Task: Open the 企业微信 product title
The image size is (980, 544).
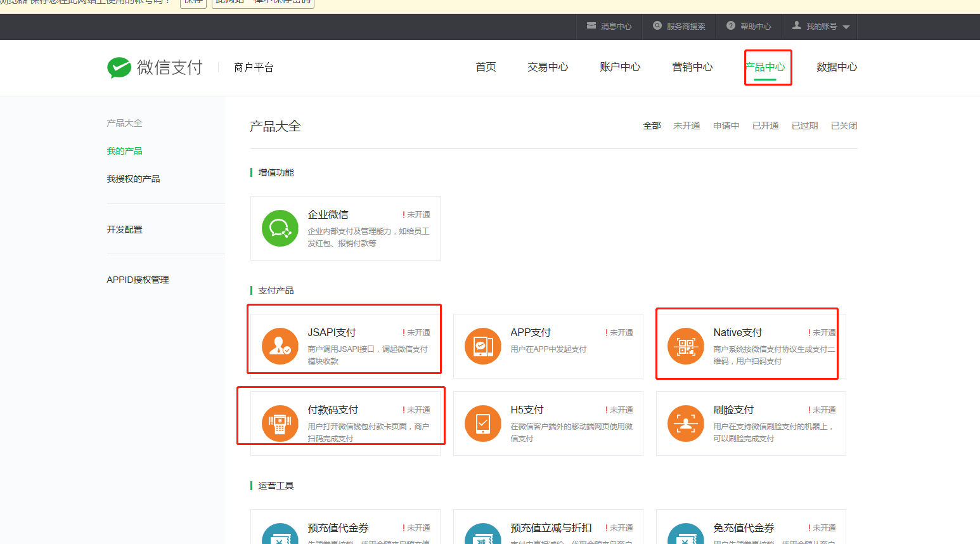Action: coord(328,215)
